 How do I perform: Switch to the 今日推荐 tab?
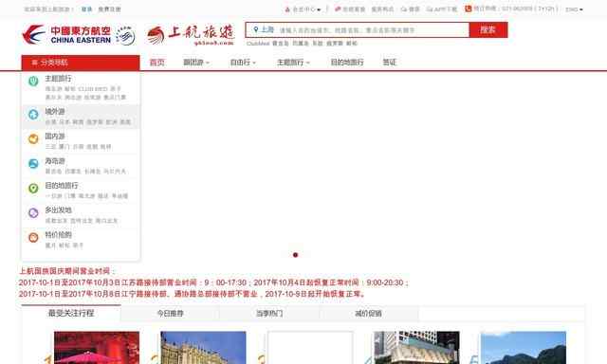tap(170, 314)
